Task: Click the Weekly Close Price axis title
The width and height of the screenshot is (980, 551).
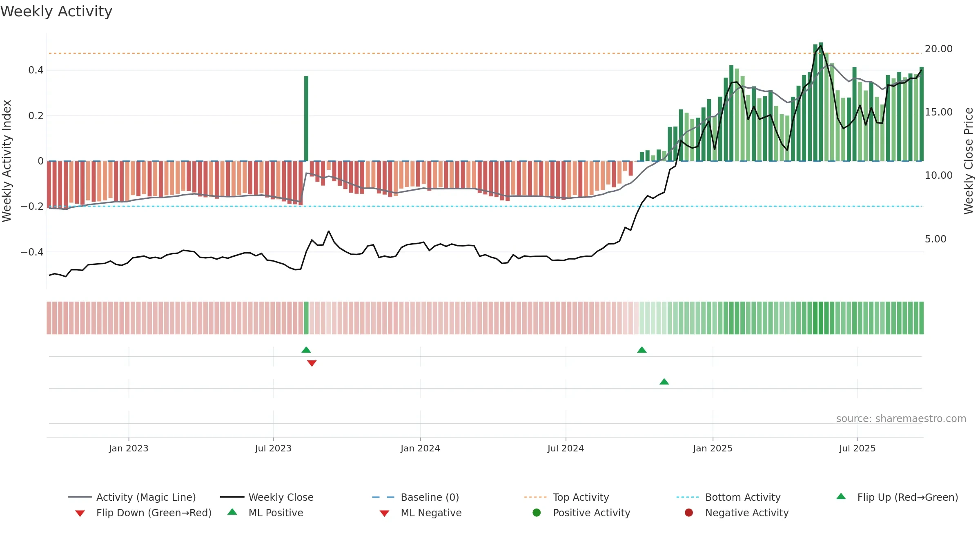Action: tap(969, 161)
